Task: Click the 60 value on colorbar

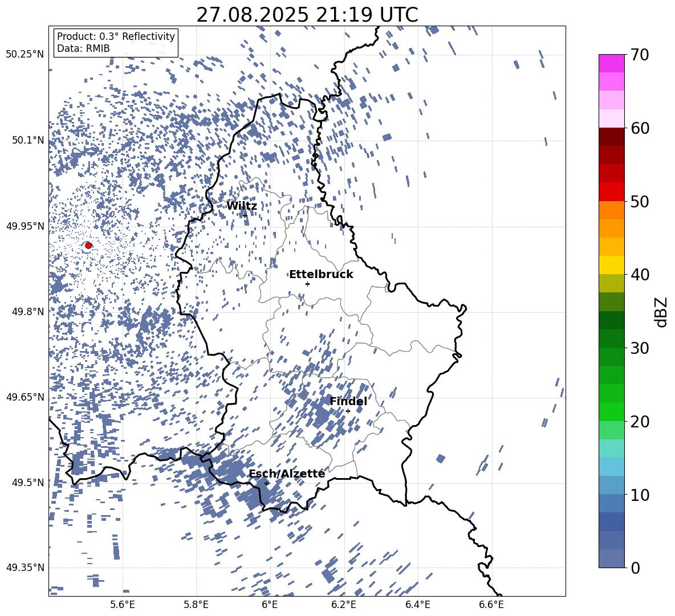Action: coord(640,128)
